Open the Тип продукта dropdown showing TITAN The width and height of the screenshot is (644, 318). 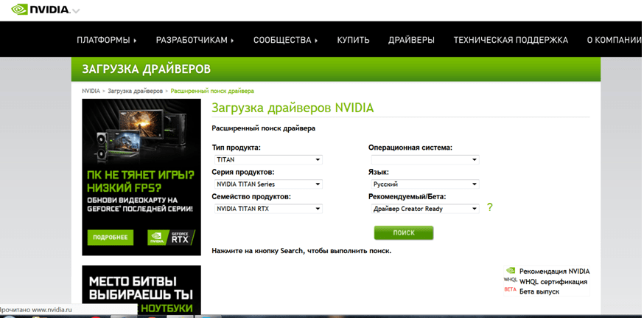coord(267,159)
